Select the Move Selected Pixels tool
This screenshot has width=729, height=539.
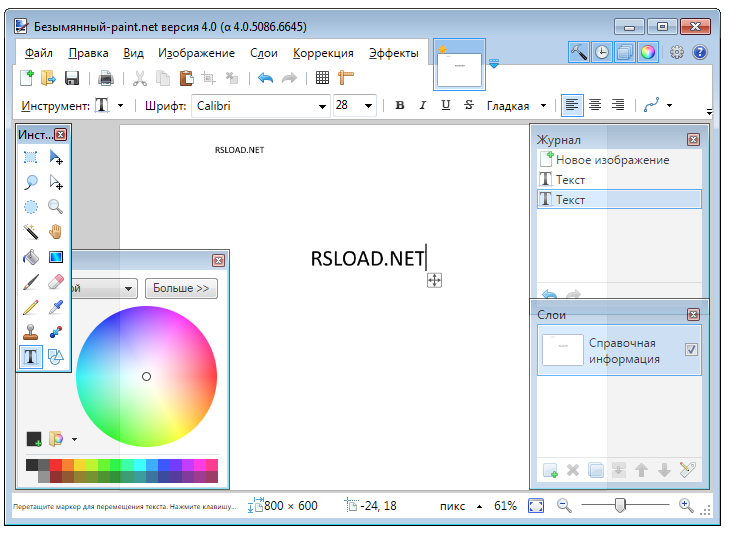click(56, 157)
